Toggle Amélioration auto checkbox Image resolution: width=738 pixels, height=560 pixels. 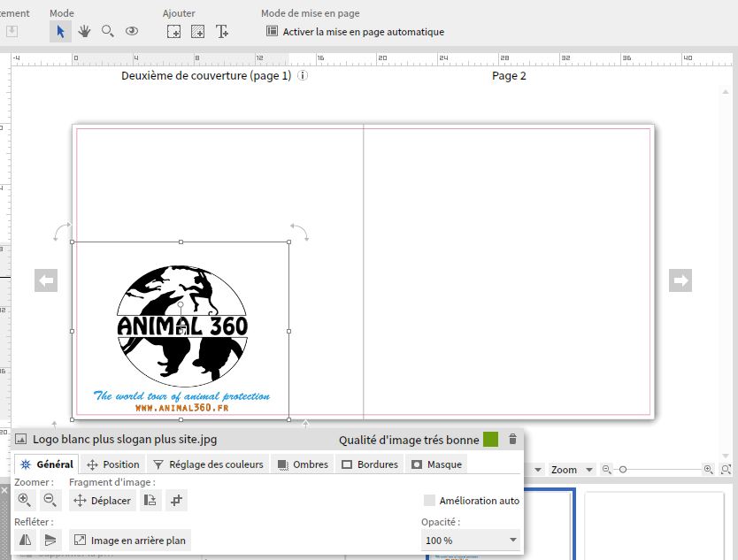pos(429,500)
